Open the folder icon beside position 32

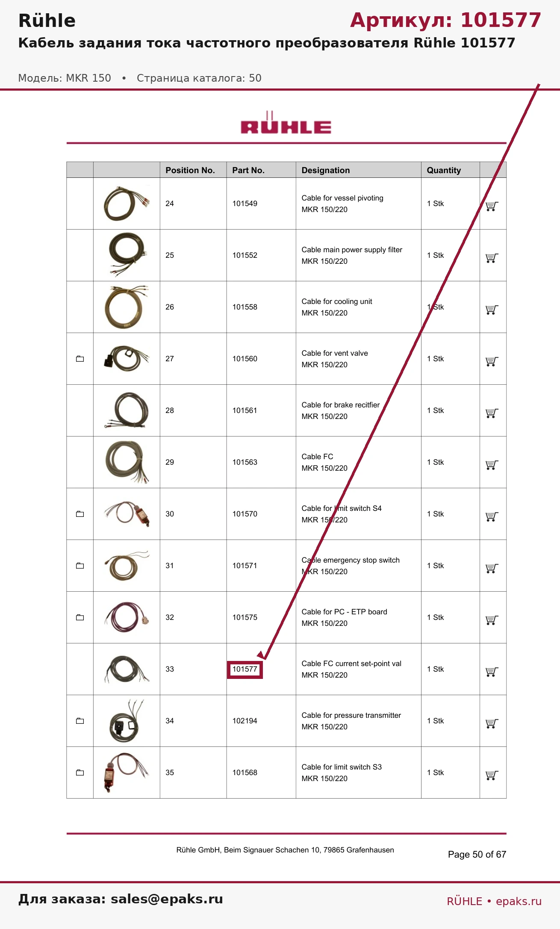click(x=80, y=617)
